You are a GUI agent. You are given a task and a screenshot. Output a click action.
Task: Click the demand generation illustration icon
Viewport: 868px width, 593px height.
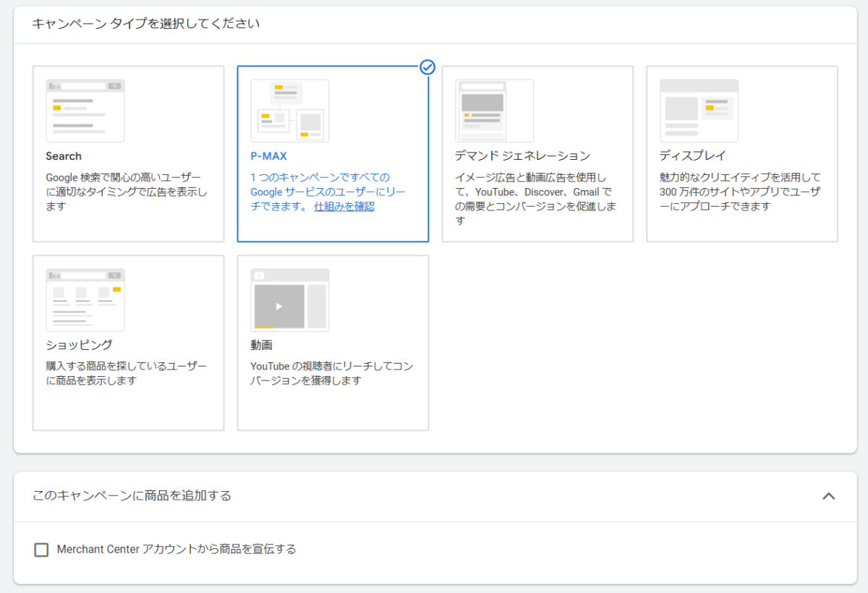click(x=495, y=111)
